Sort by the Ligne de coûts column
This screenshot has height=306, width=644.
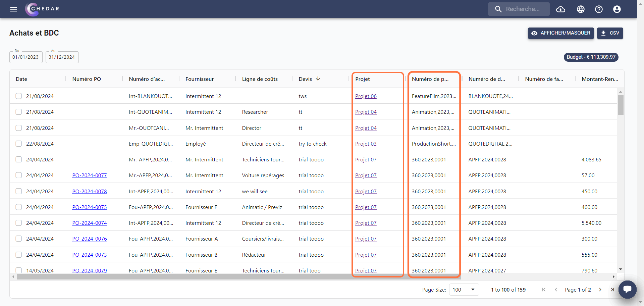click(260, 79)
